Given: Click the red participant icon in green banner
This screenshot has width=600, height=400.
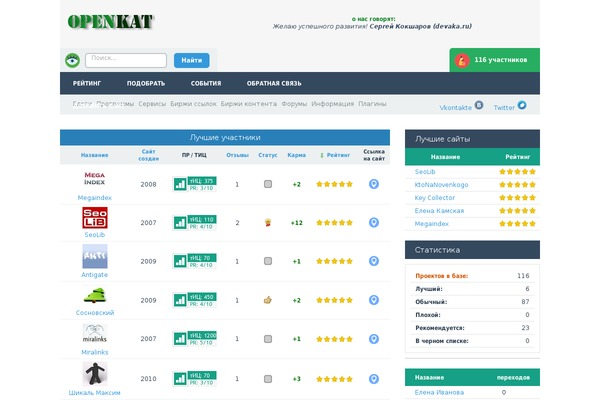Looking at the screenshot, I should 462,60.
